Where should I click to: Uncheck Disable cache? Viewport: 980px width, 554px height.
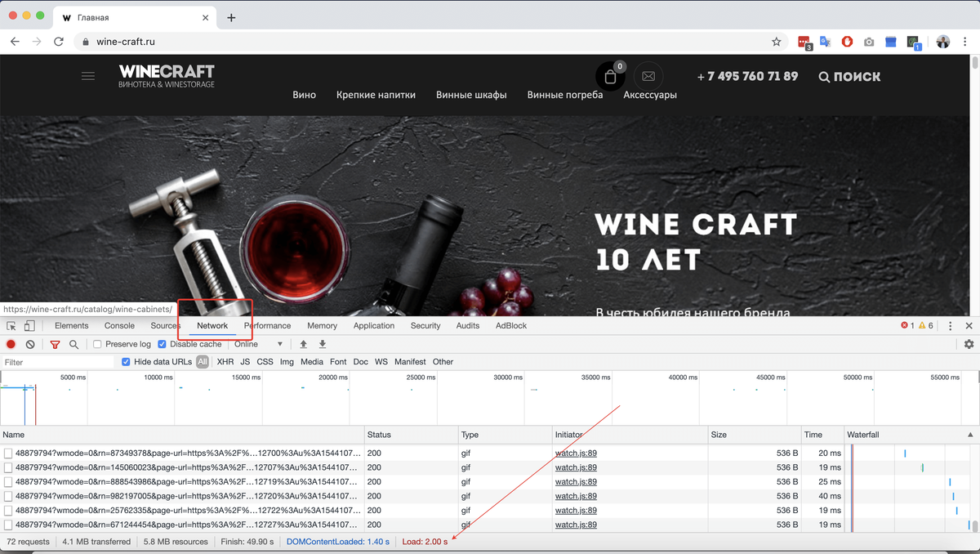(x=162, y=344)
